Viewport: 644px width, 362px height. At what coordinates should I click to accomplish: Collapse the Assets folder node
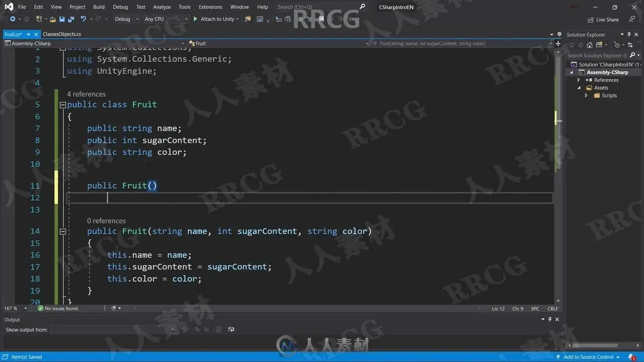point(579,87)
